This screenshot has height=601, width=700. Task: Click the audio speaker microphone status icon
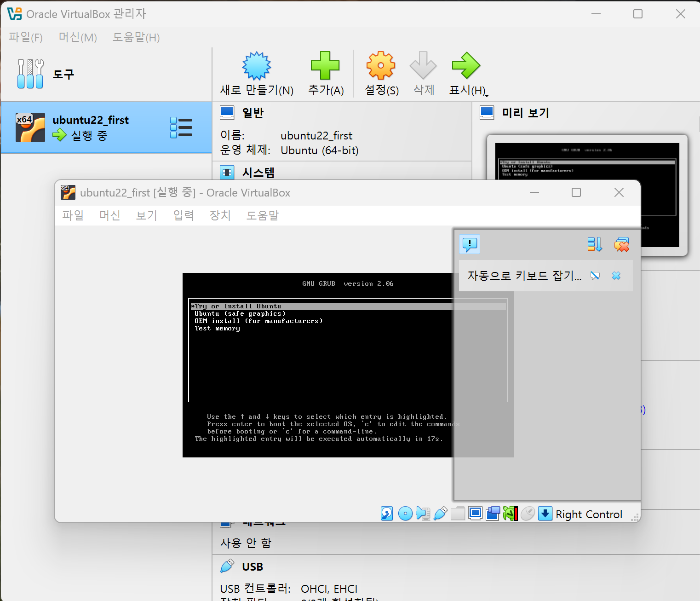point(423,514)
